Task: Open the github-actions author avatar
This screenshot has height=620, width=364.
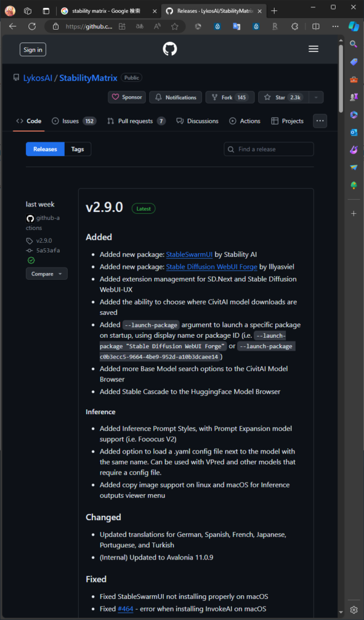Action: [30, 218]
